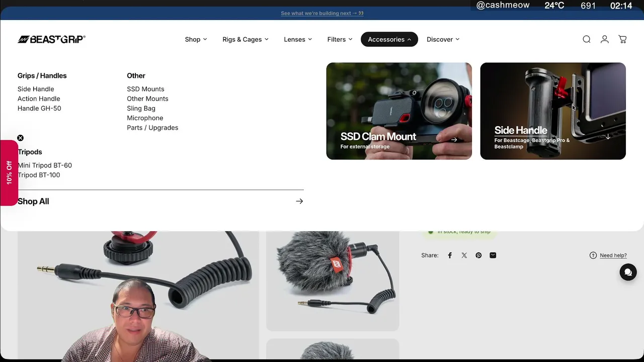
Task: Open the search icon in header
Action: (587, 39)
